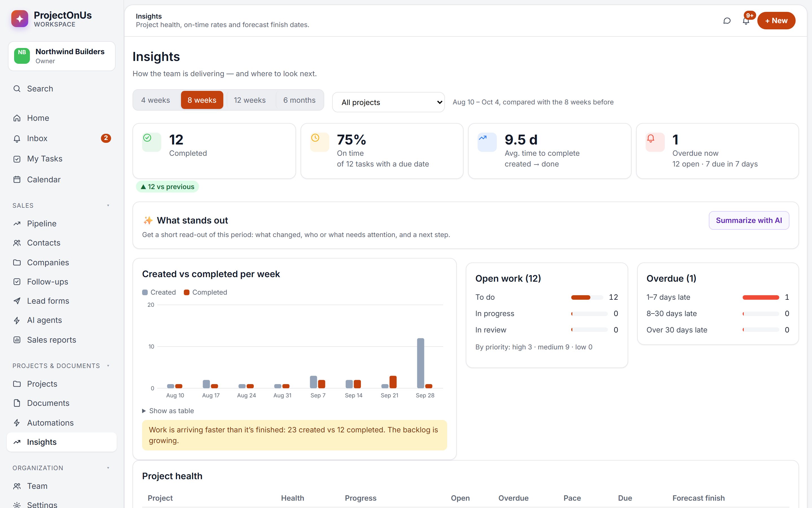Click the 12 vs previous badge
The width and height of the screenshot is (812, 508).
coord(167,187)
